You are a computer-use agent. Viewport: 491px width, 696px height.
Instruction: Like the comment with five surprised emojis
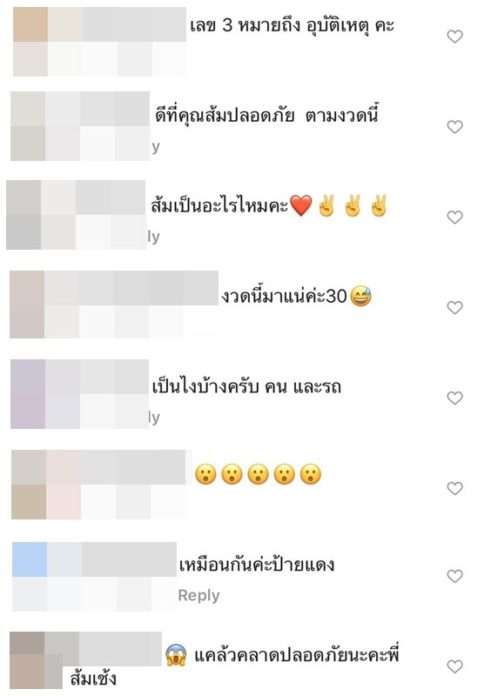click(455, 488)
